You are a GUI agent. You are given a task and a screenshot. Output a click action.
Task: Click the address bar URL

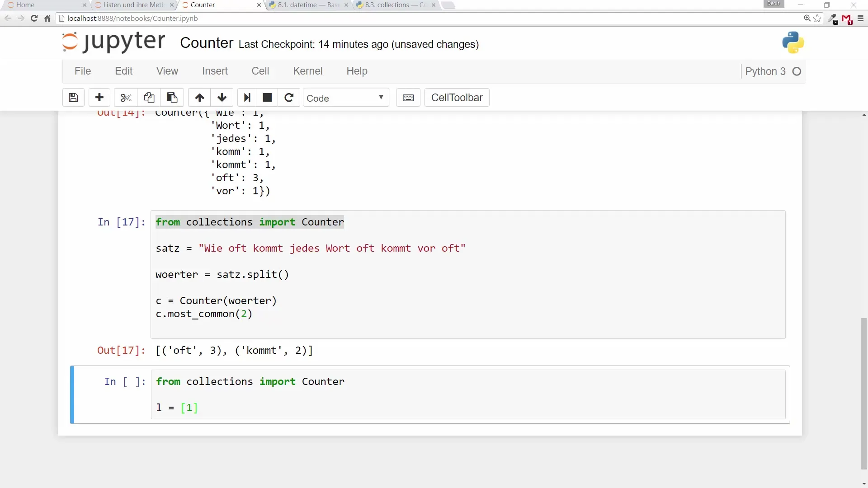pyautogui.click(x=132, y=19)
